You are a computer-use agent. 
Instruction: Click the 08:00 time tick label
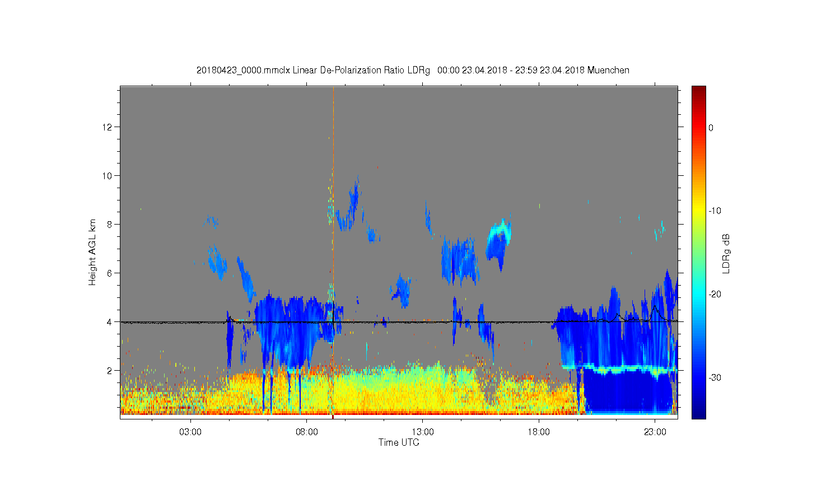click(x=307, y=432)
